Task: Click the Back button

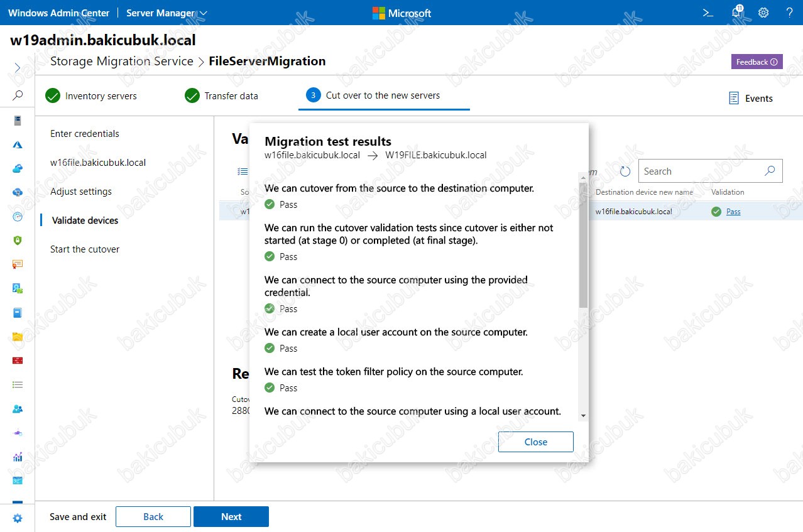Action: pos(153,517)
